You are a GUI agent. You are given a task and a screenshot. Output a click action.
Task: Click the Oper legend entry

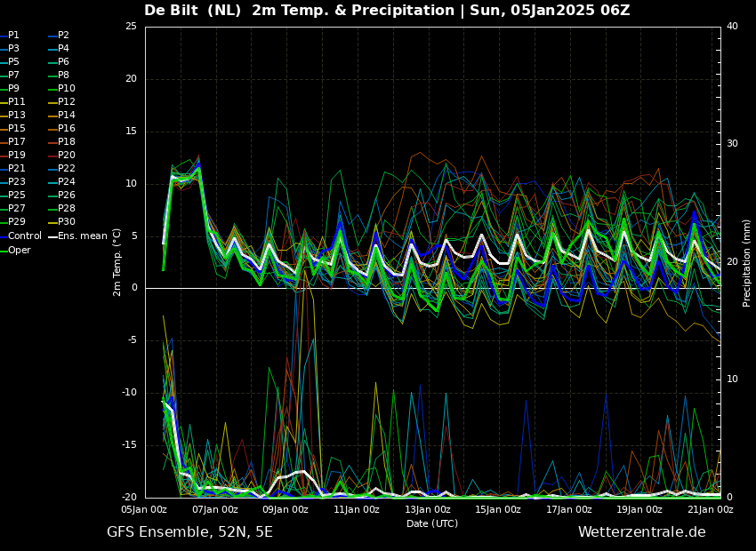(15, 251)
